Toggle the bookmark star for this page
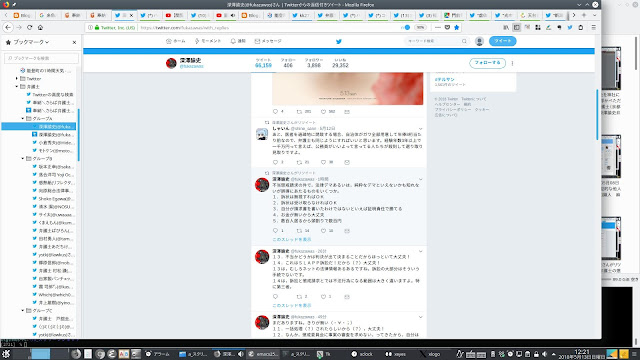The height and width of the screenshot is (360, 640). click(457, 27)
